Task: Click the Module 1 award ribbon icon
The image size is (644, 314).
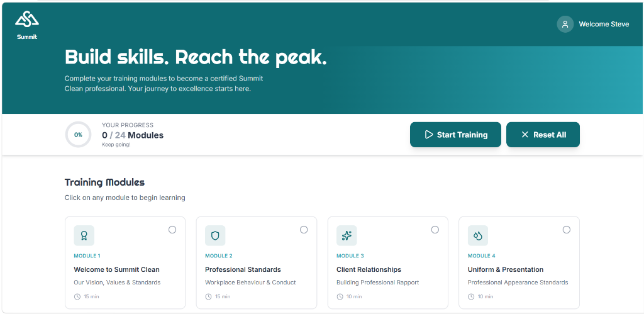Action: [84, 235]
